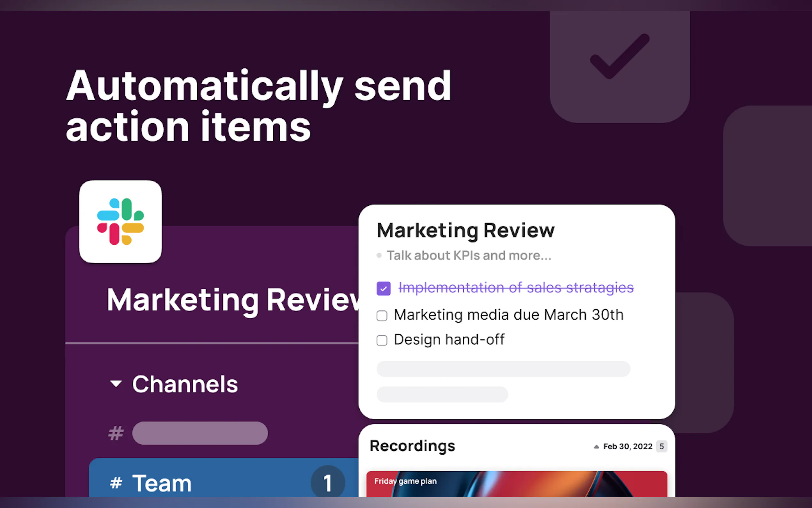Click the hash icon beside Team
Screen dimensions: 812x508
(116, 483)
